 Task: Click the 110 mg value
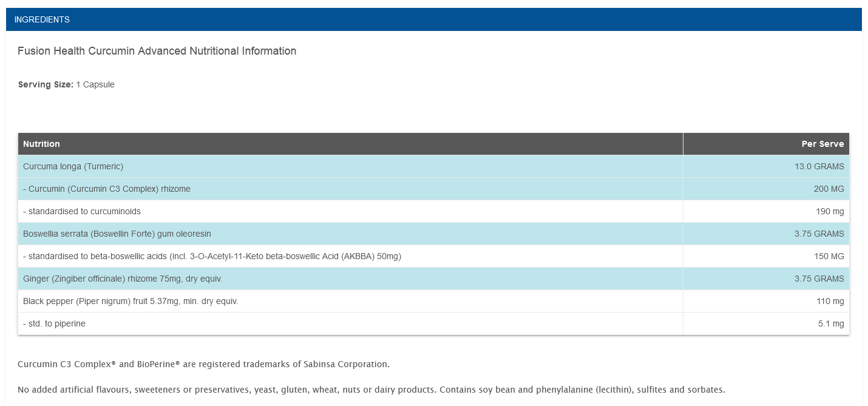(830, 301)
